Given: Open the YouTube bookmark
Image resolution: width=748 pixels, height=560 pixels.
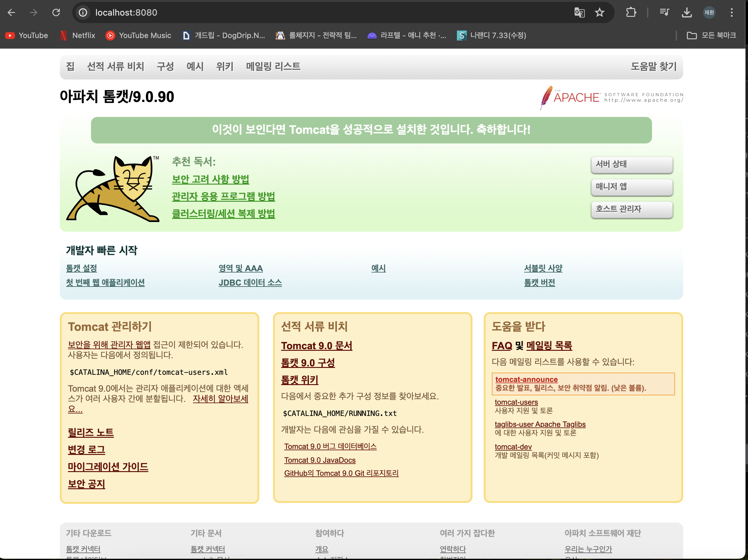Looking at the screenshot, I should [x=27, y=35].
